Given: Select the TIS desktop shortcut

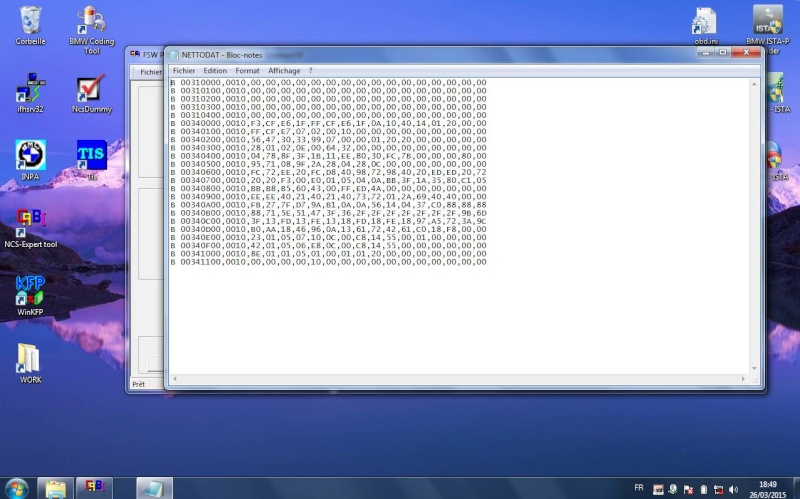Looking at the screenshot, I should click(92, 160).
